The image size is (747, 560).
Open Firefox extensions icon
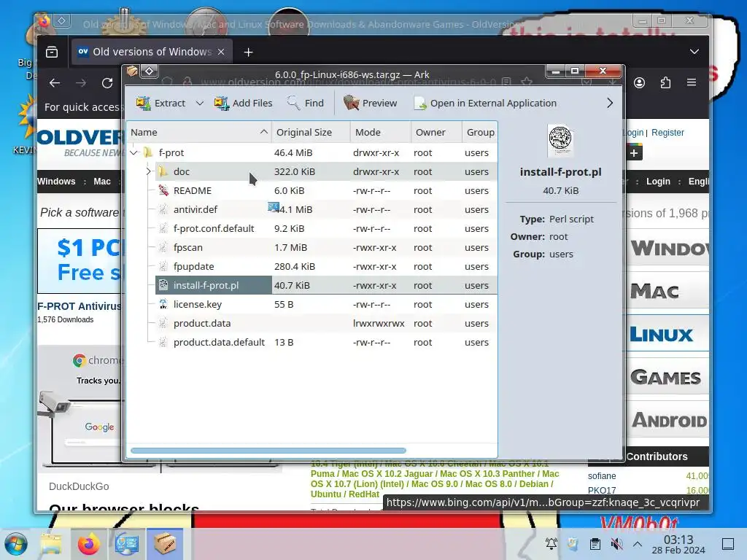pos(665,83)
